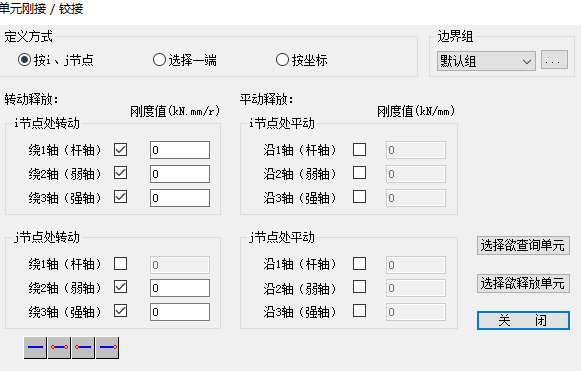Uncheck i节点 绕3轴（强轴） rotation release

point(120,197)
